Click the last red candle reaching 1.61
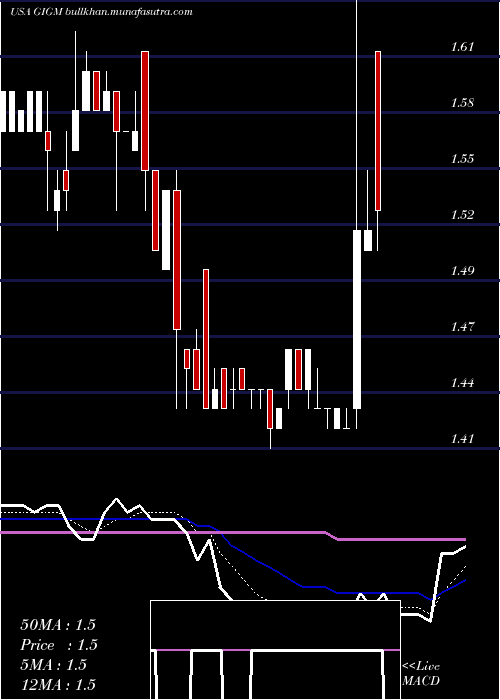This screenshot has height=700, width=500. pos(378,131)
